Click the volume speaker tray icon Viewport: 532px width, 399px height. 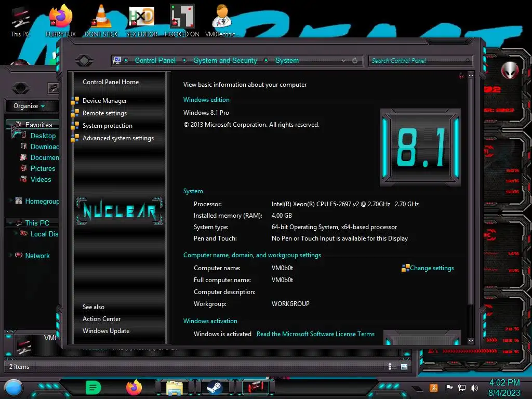point(474,388)
